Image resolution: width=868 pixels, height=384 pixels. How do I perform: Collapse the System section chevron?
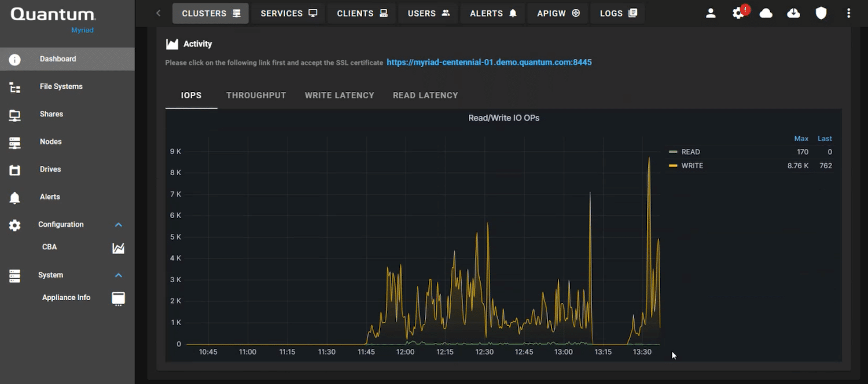point(118,275)
